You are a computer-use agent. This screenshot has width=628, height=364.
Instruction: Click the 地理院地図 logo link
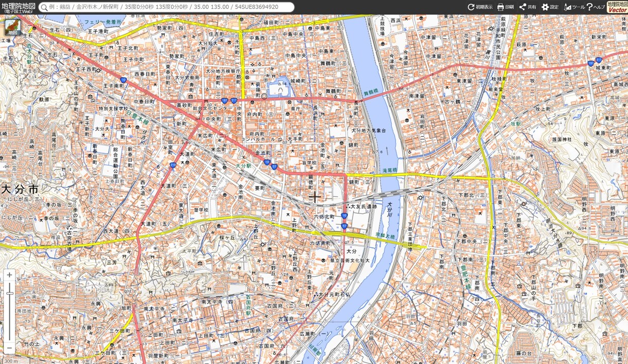coord(19,7)
